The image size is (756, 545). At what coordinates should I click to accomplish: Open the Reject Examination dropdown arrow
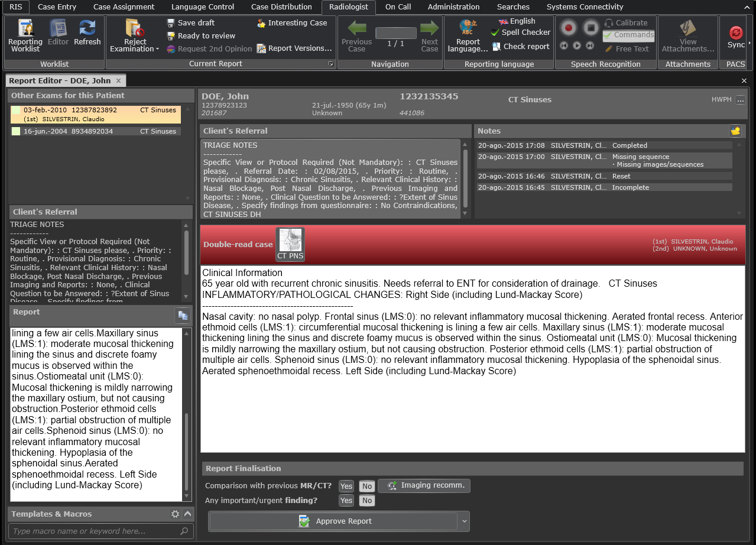pos(157,50)
